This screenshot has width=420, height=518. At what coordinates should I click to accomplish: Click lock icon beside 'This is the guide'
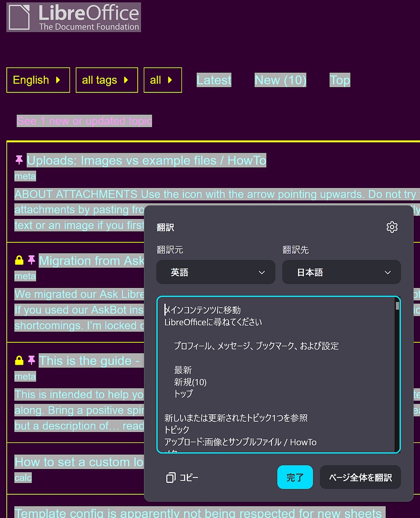[19, 360]
